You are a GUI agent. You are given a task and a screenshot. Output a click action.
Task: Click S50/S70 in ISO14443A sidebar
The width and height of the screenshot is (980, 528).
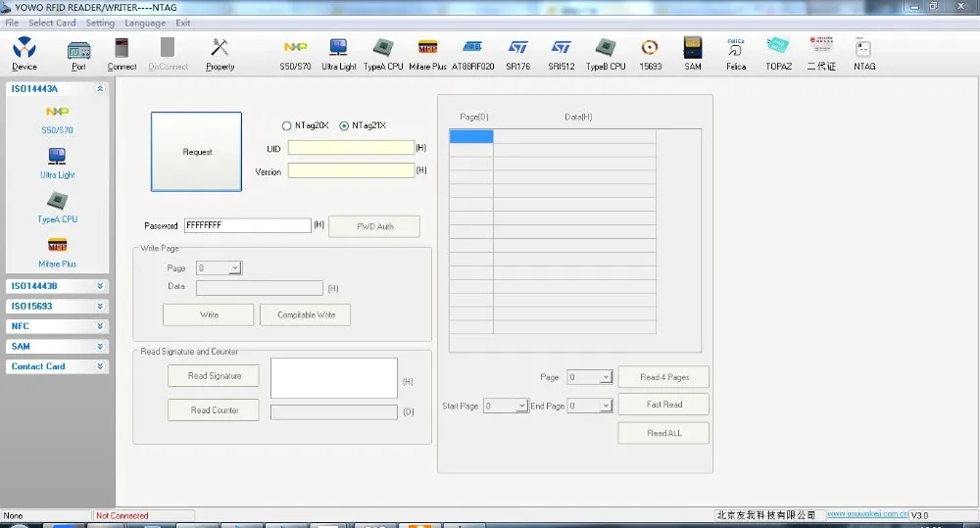[x=57, y=120]
